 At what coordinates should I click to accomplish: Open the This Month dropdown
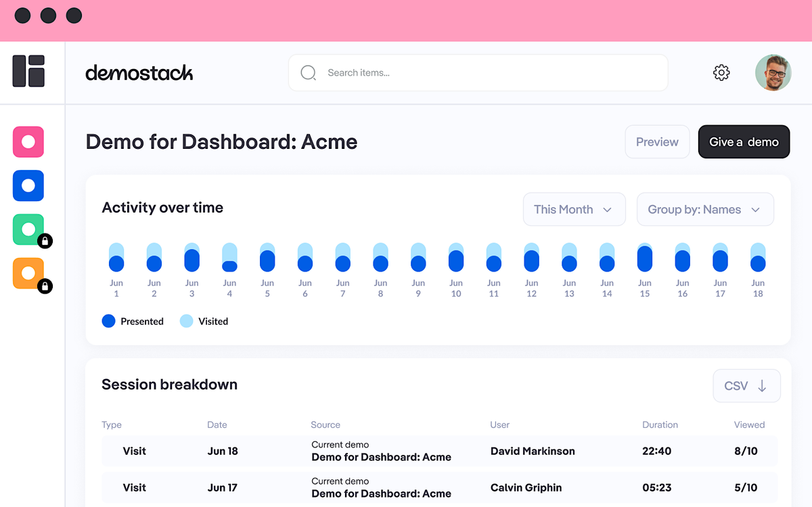coord(573,209)
